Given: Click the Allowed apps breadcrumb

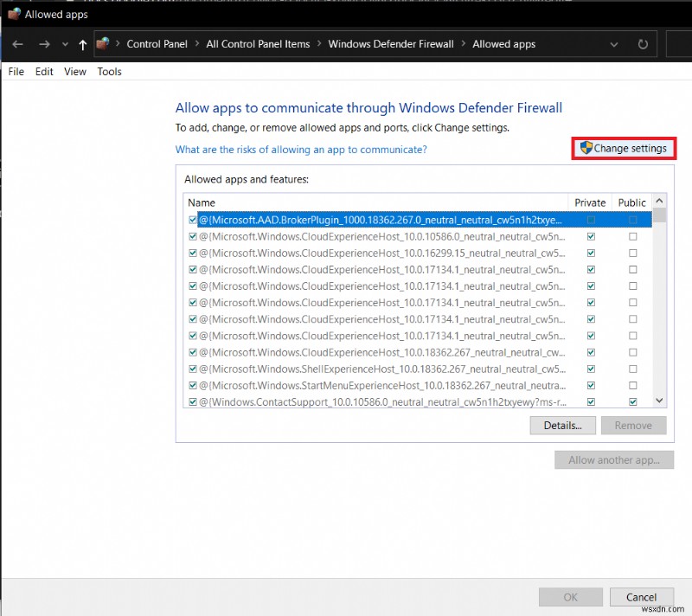Looking at the screenshot, I should [x=504, y=44].
